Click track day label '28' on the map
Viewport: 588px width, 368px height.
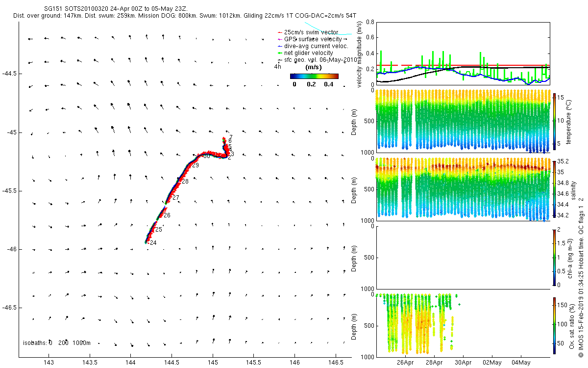[x=185, y=182]
